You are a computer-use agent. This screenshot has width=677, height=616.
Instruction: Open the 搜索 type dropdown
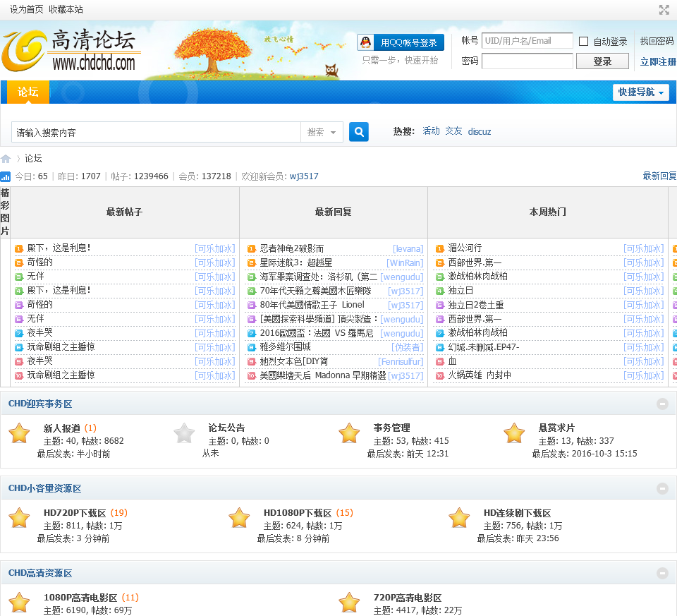click(x=322, y=132)
